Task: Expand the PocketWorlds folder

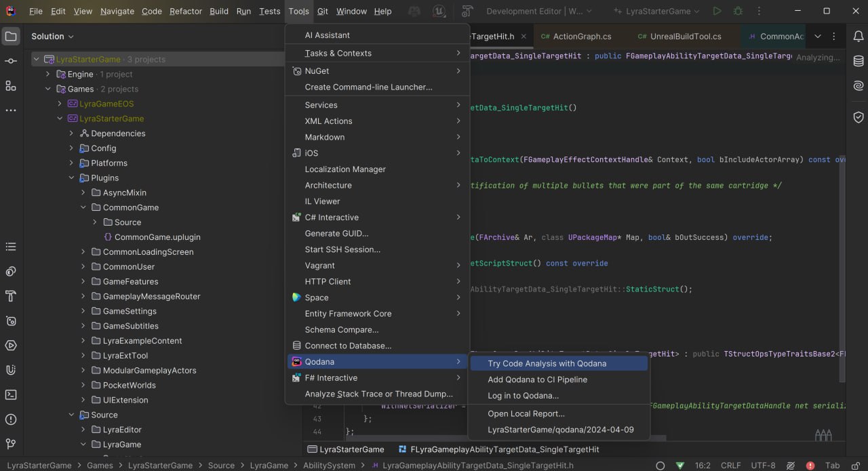Action: point(83,385)
